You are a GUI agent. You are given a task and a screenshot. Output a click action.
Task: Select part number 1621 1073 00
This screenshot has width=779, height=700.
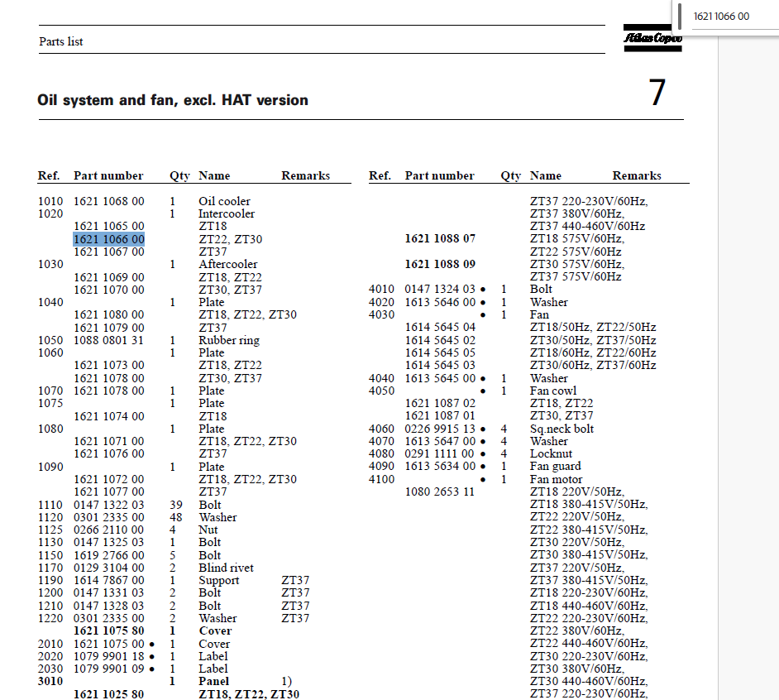click(x=109, y=366)
